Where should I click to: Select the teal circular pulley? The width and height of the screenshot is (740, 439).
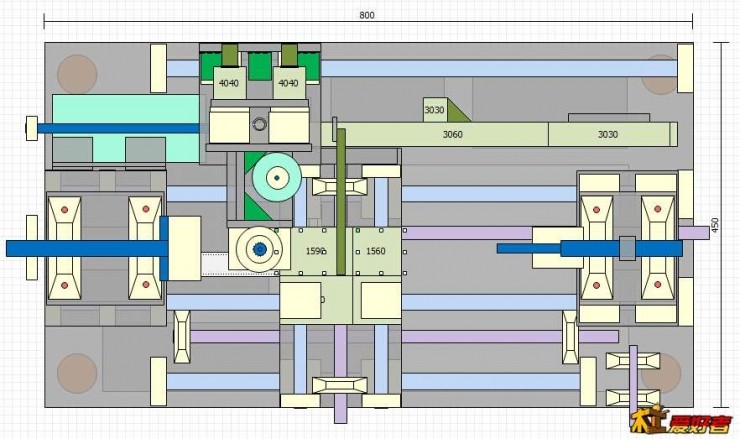277,177
